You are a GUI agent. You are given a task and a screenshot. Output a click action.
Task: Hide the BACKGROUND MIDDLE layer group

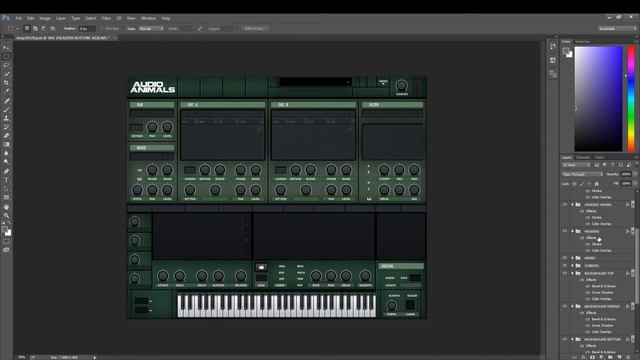565,306
